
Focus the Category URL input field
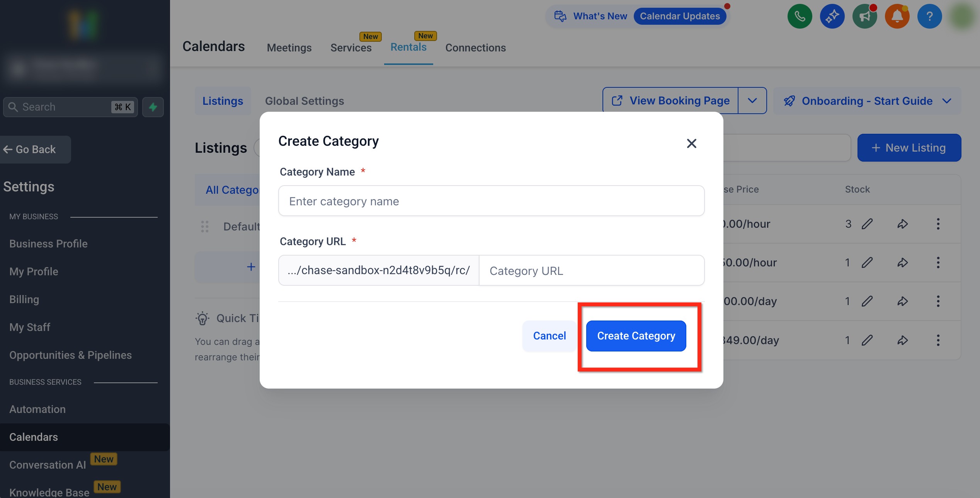point(591,271)
